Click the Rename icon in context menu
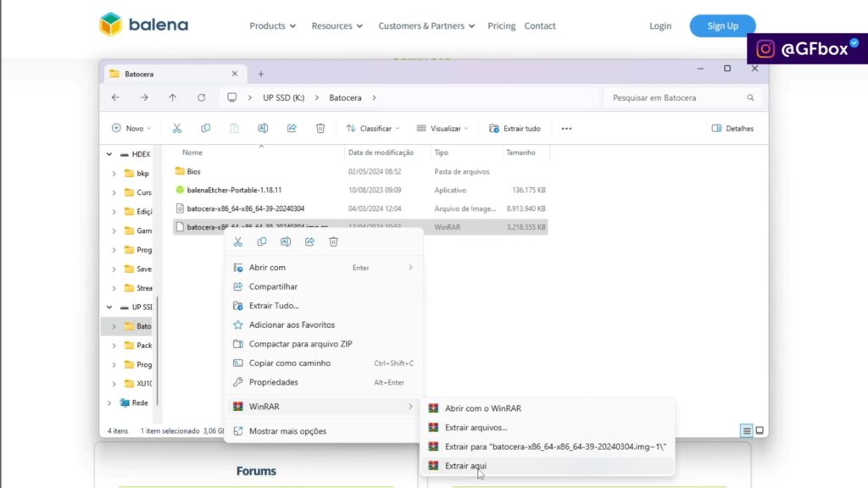This screenshot has width=868, height=488. tap(286, 241)
